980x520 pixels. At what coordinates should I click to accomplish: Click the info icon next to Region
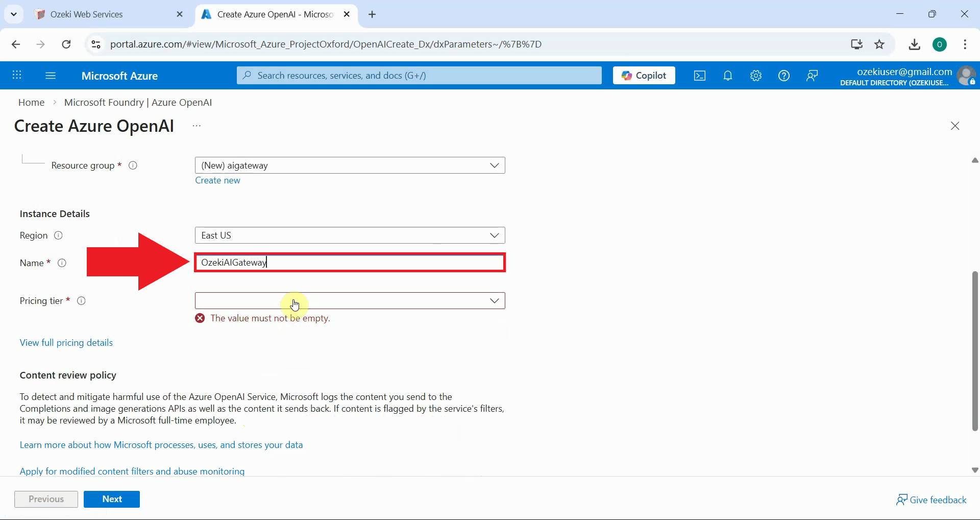point(59,235)
